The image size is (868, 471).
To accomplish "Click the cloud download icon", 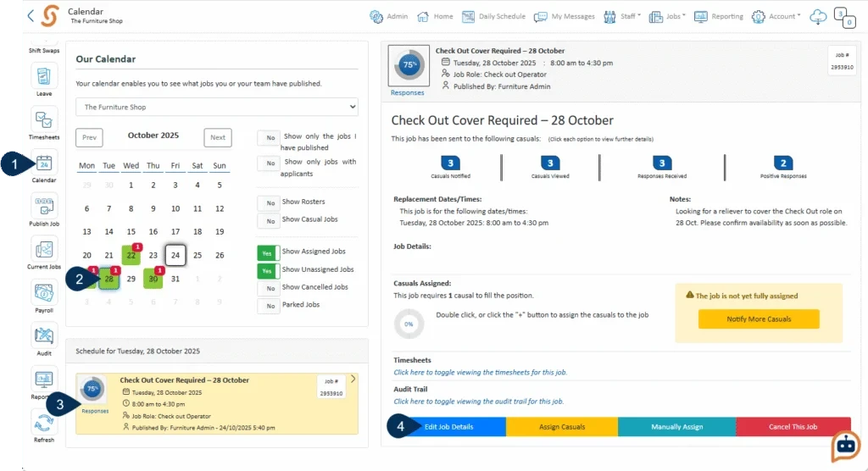I will click(x=818, y=17).
